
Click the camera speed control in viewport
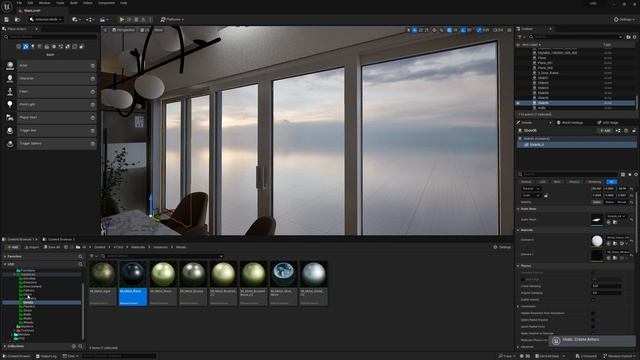pos(498,30)
